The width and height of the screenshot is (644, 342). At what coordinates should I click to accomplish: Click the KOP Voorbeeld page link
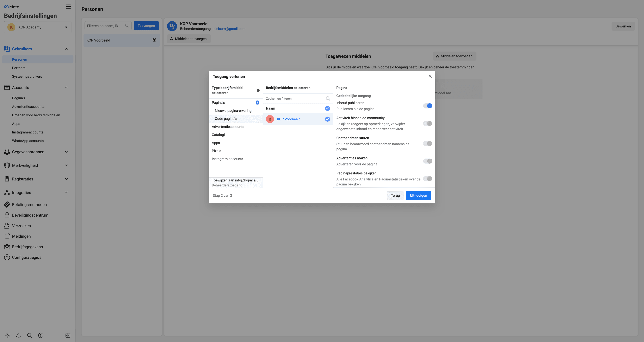coord(288,119)
